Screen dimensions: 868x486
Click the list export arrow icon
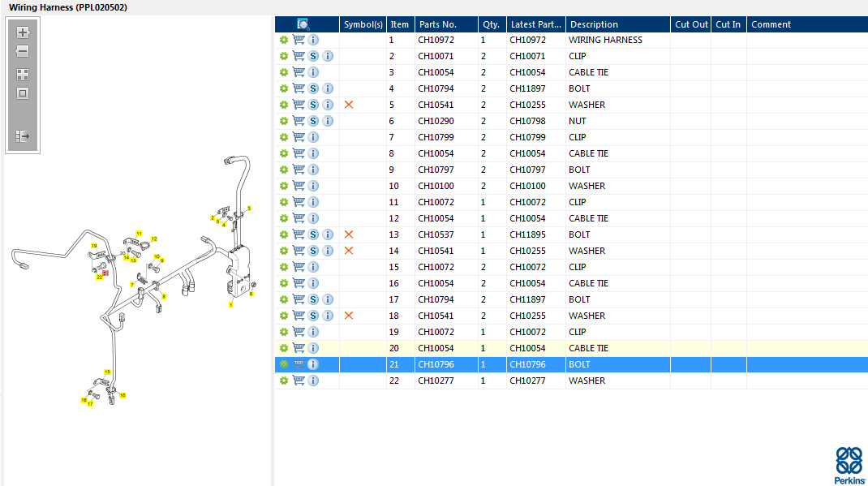point(23,136)
